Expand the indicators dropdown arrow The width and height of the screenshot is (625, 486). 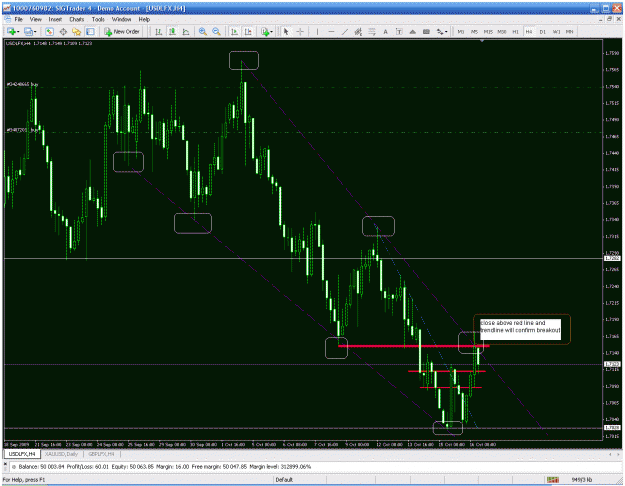(272, 32)
